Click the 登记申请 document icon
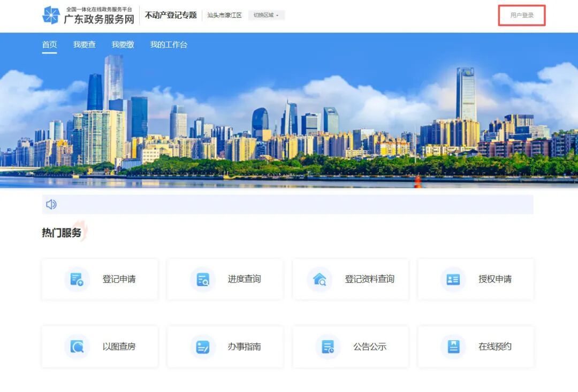Viewport: 578px width, 392px height. coord(77,279)
